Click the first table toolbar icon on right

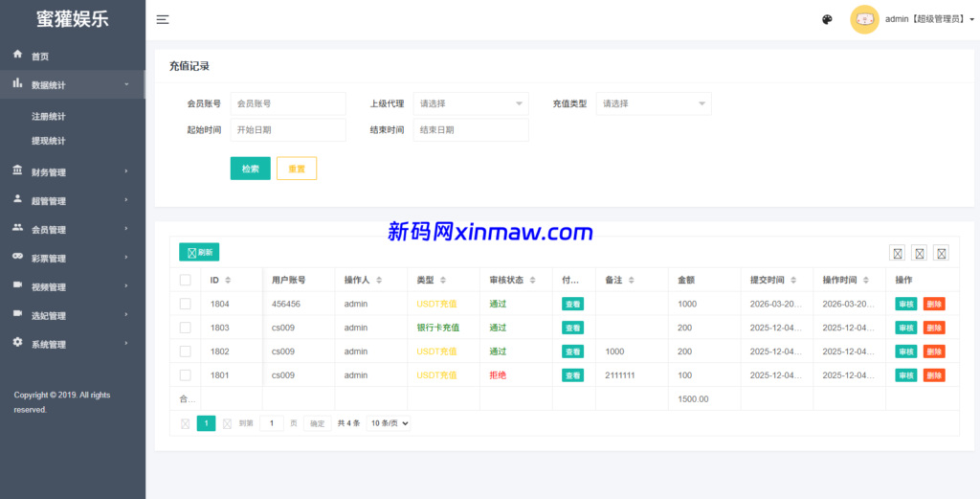pyautogui.click(x=898, y=253)
